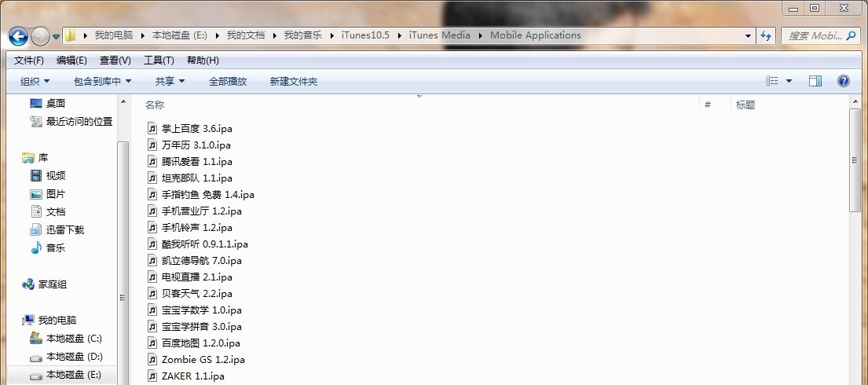
Task: Open the 视频 library
Action: [x=55, y=175]
